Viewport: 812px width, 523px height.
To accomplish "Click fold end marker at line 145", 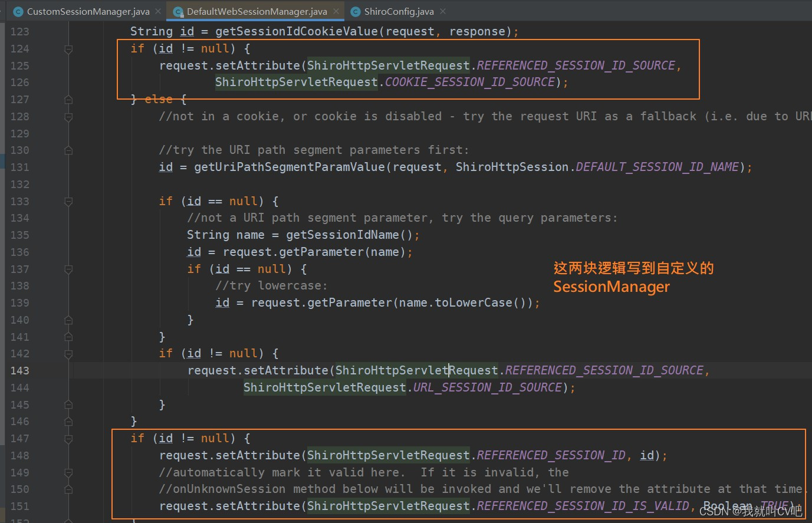I will [x=68, y=405].
